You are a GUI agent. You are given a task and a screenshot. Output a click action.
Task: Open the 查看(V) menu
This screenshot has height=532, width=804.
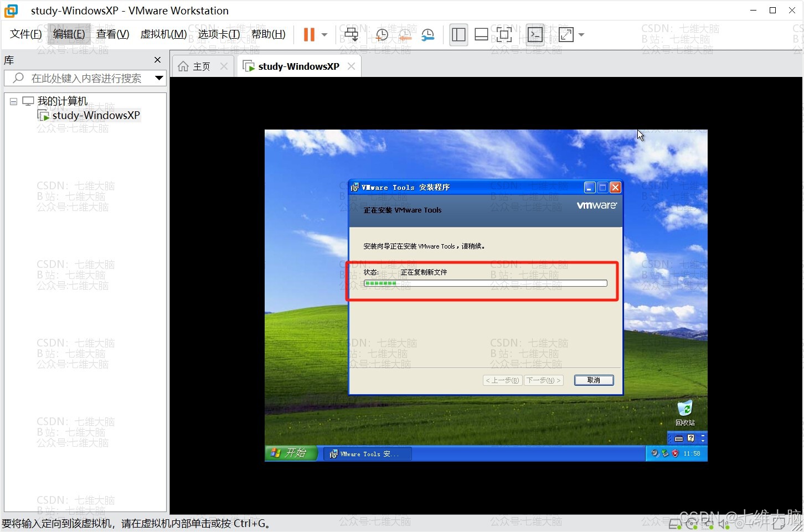point(113,34)
